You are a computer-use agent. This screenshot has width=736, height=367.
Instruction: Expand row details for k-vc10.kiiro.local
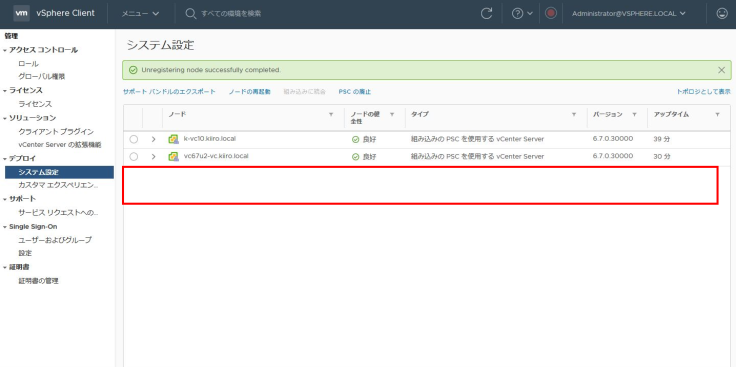tap(153, 139)
